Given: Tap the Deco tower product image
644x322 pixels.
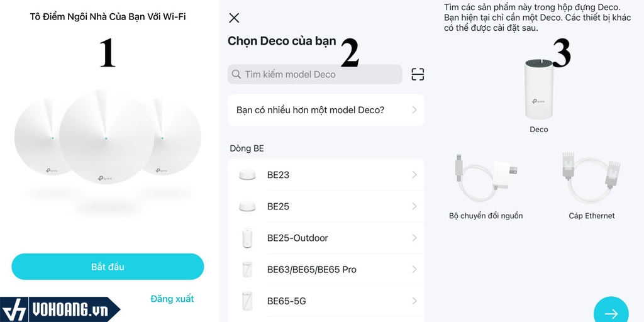Looking at the screenshot, I should pos(538,89).
